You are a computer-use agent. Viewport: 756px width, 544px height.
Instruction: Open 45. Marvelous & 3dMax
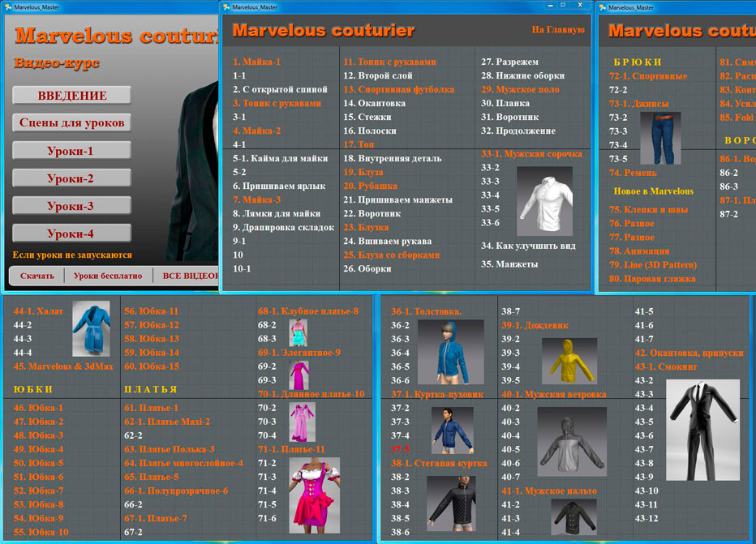point(63,366)
